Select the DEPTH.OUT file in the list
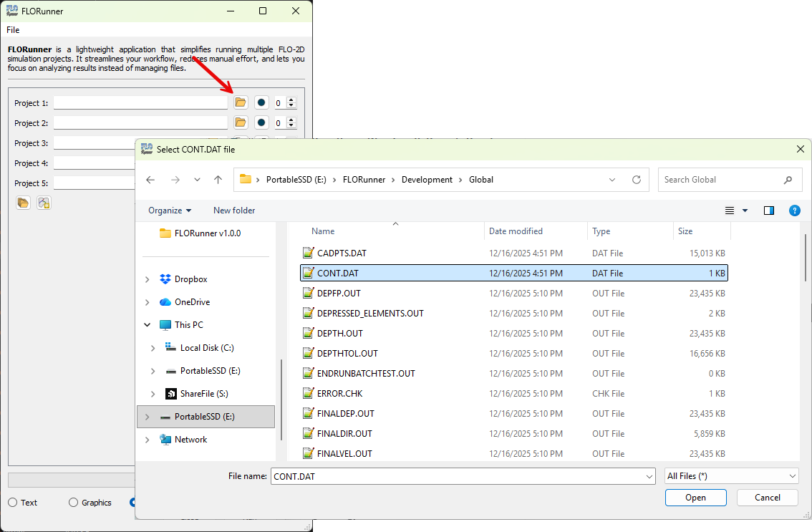The image size is (812, 532). 340,334
